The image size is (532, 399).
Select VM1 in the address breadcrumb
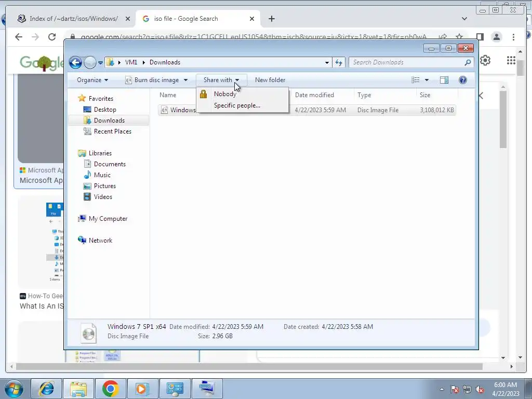(131, 62)
